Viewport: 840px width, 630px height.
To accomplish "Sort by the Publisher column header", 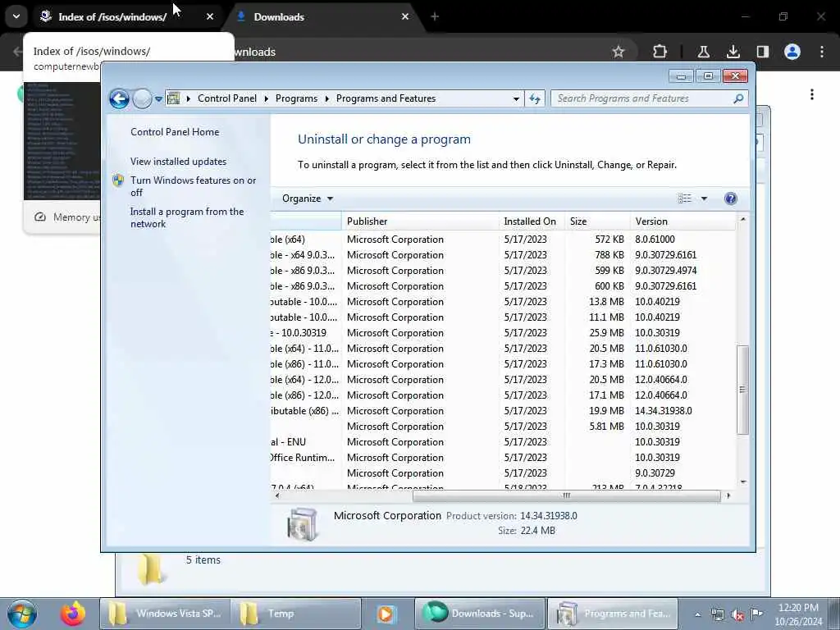I will (420, 221).
